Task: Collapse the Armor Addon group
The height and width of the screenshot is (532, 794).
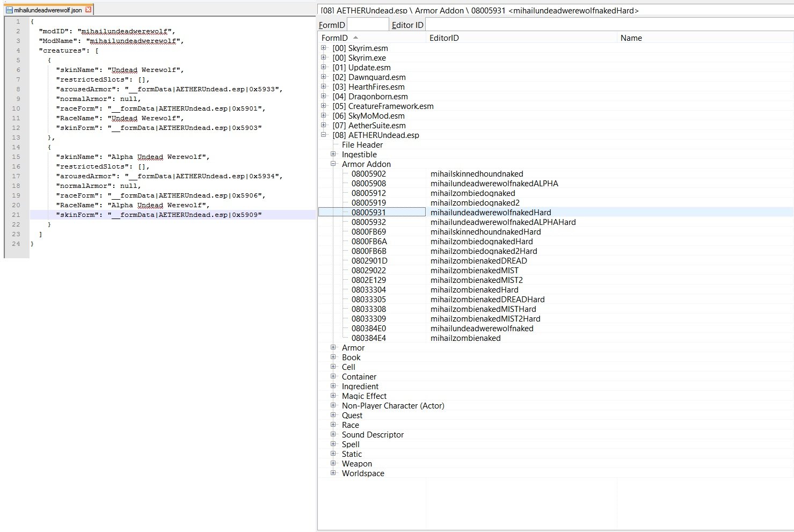Action: (333, 164)
